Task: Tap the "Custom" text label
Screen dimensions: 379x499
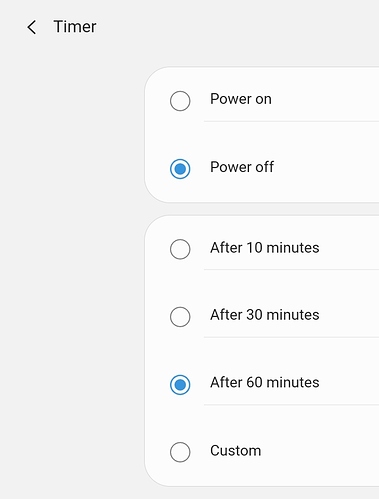Action: click(236, 451)
